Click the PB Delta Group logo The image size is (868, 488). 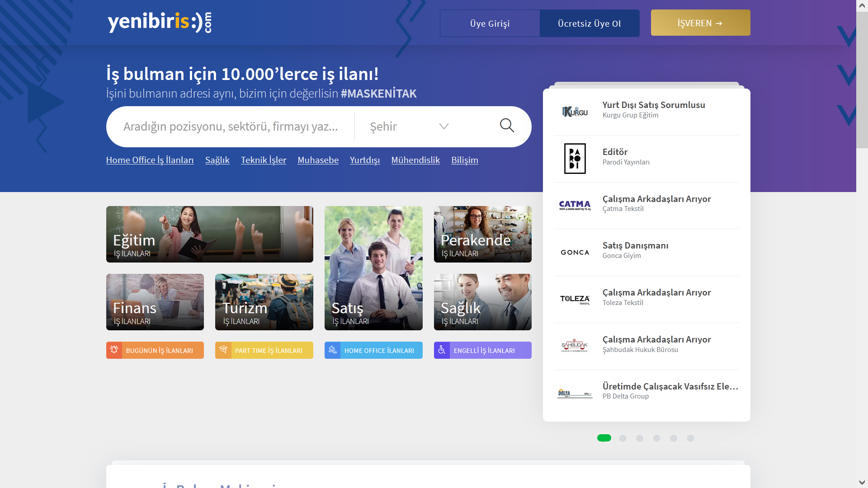(575, 394)
